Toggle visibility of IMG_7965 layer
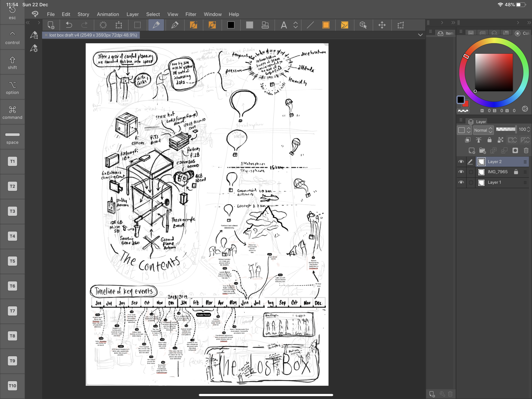The width and height of the screenshot is (532, 399). click(461, 172)
